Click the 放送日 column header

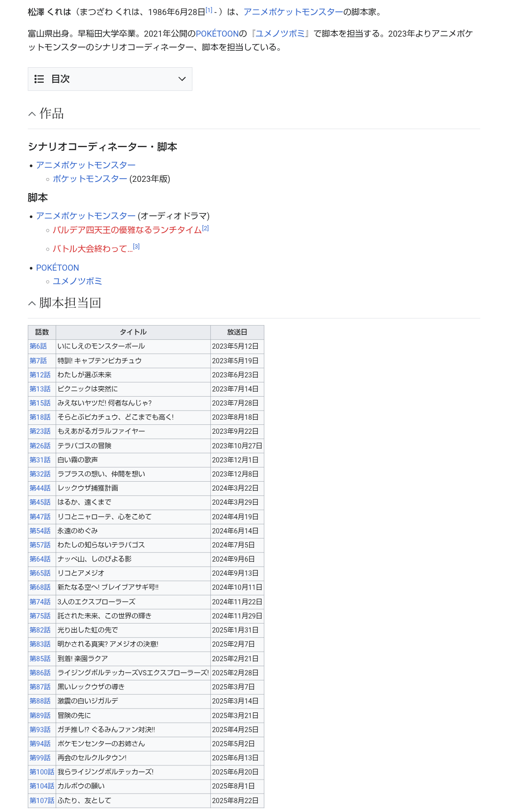237,332
